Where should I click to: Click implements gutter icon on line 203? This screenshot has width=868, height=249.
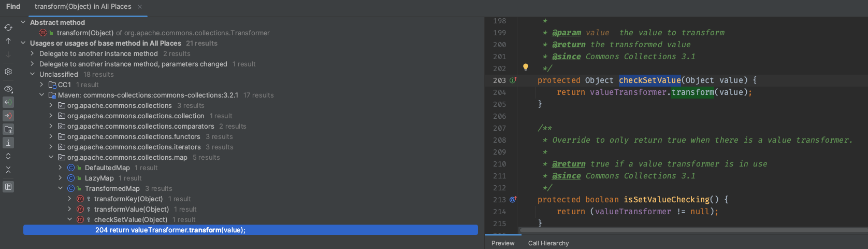[x=513, y=80]
